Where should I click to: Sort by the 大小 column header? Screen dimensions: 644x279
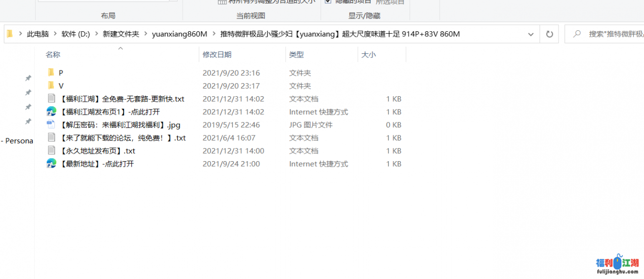[368, 54]
